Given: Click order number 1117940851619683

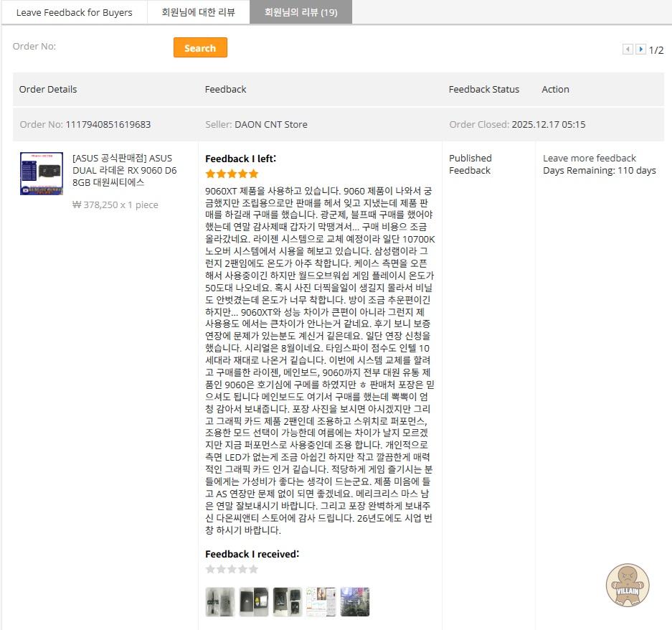Looking at the screenshot, I should click(x=108, y=124).
